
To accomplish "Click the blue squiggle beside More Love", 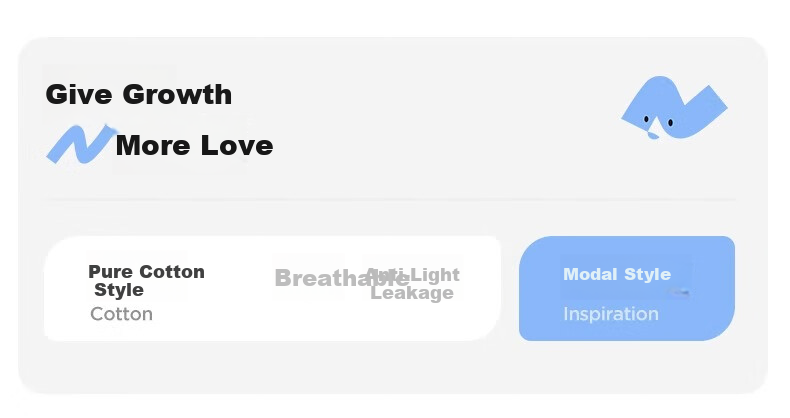I will pos(81,145).
